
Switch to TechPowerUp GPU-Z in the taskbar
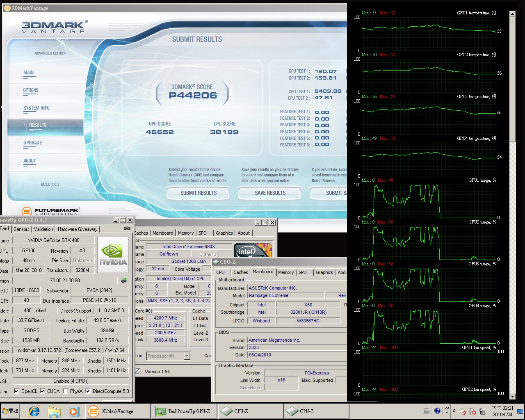[185, 411]
